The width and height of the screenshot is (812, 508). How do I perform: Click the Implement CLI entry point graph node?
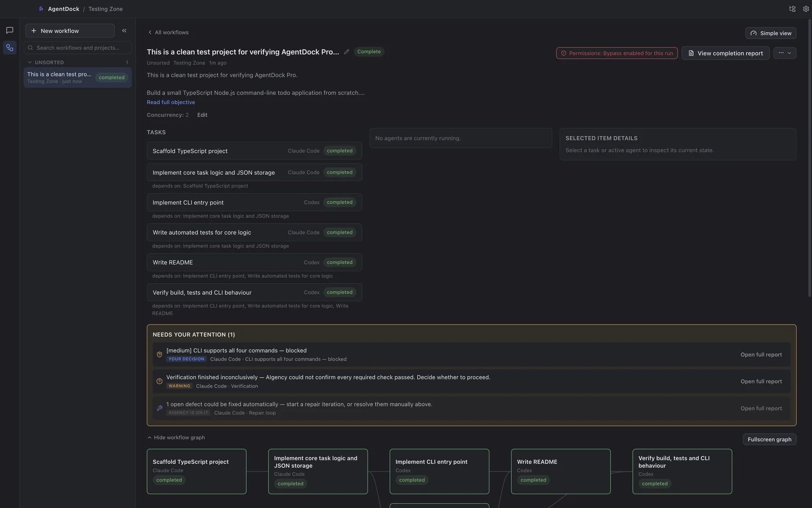click(x=439, y=471)
